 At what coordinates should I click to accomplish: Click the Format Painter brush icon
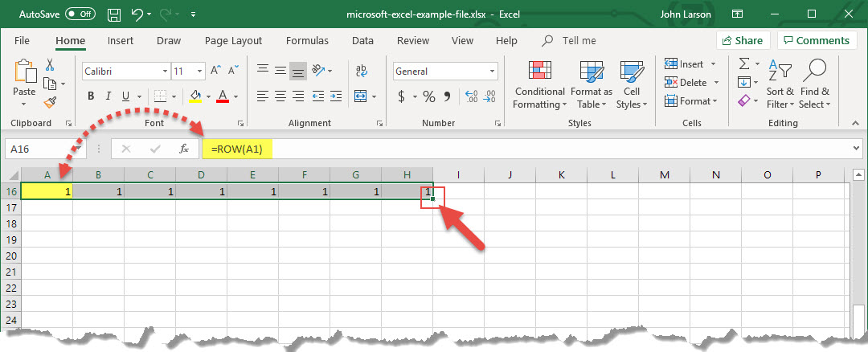(50, 102)
